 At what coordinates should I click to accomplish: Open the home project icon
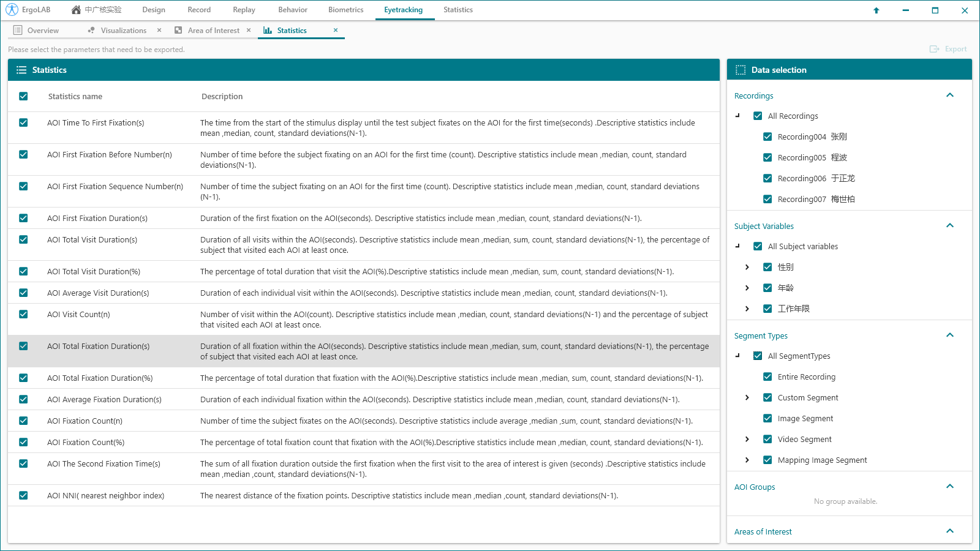76,10
